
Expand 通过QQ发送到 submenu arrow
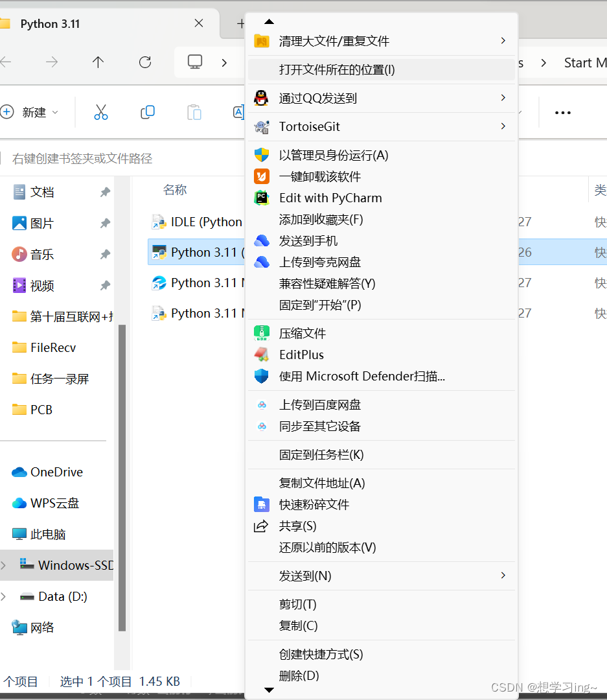pyautogui.click(x=503, y=97)
